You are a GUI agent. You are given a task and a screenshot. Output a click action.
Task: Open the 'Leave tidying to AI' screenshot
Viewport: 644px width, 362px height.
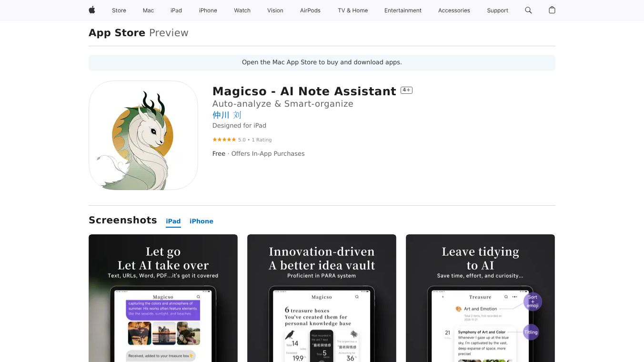coord(480,298)
